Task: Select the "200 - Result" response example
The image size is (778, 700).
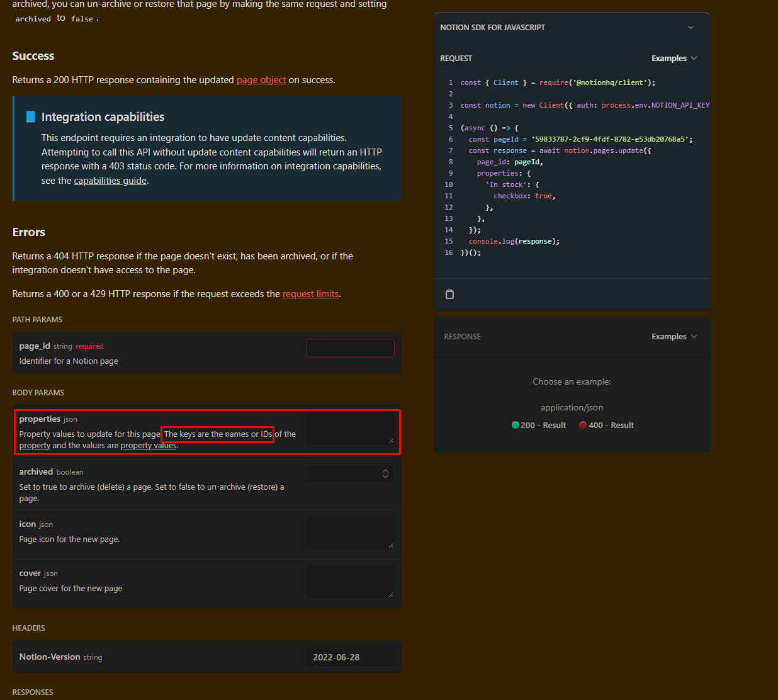Action: [x=543, y=426]
